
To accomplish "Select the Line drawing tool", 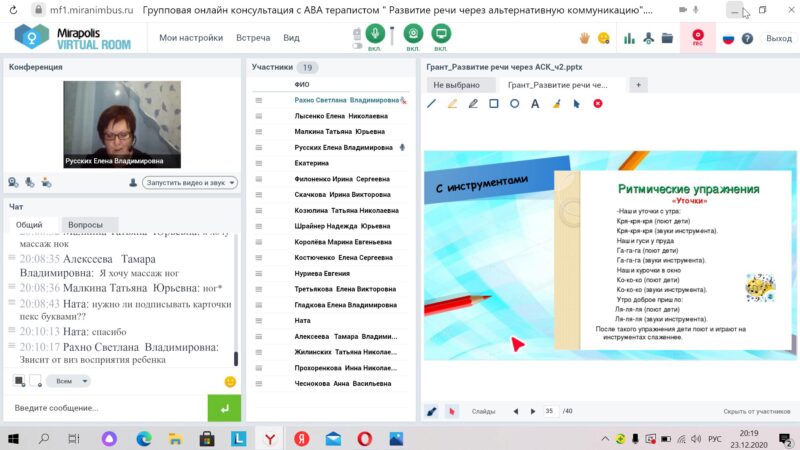I will pyautogui.click(x=432, y=104).
